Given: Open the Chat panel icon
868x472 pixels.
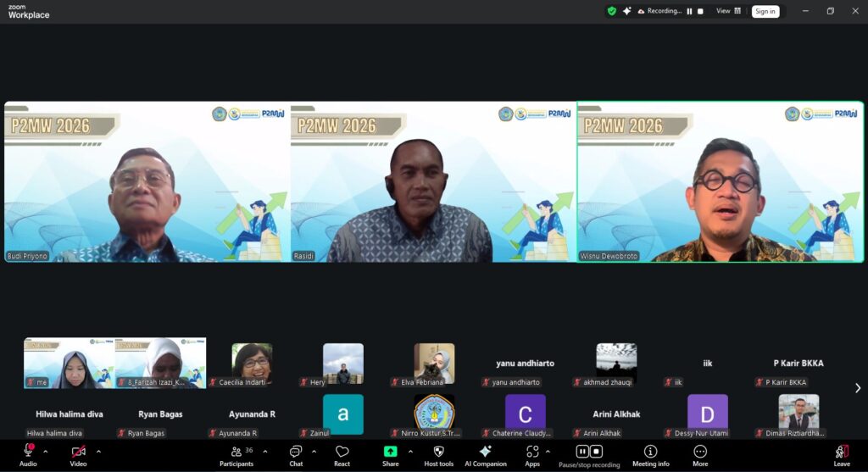Looking at the screenshot, I should 296,452.
